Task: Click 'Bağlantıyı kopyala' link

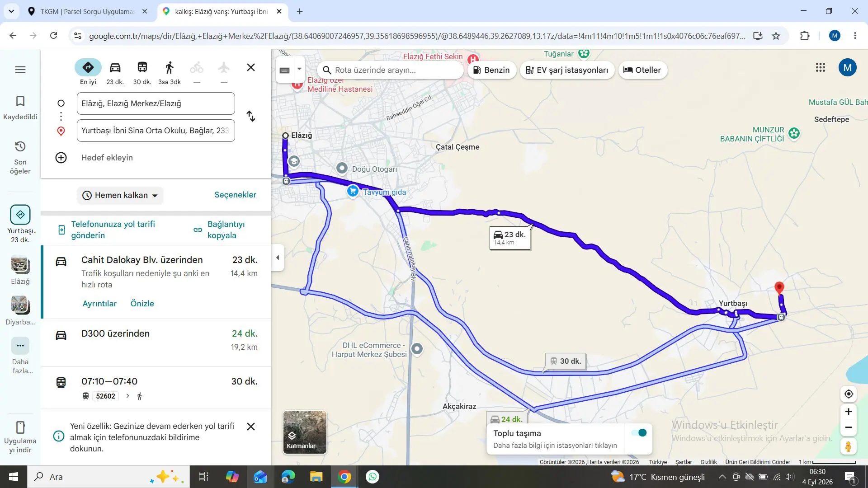Action: 226,230
